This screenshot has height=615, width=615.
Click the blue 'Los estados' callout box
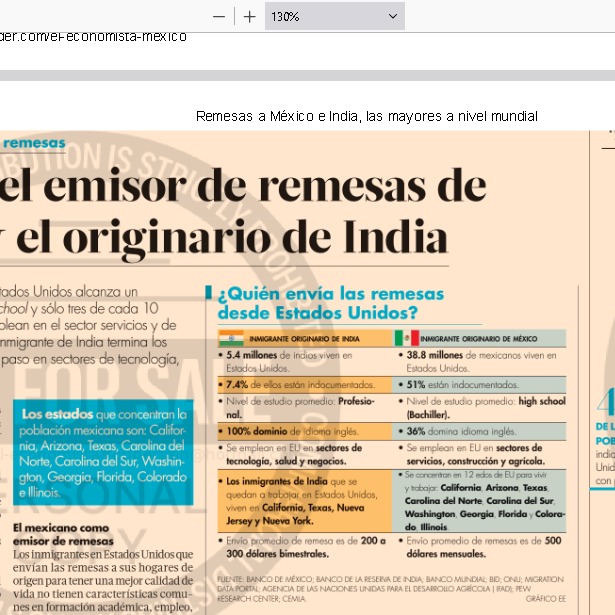pos(103,452)
